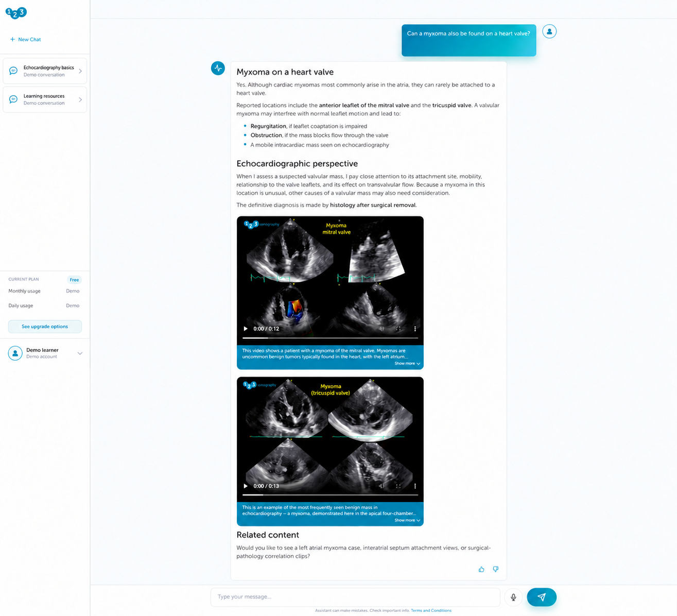Mute the tricuspid valve video
The width and height of the screenshot is (677, 616).
[381, 486]
